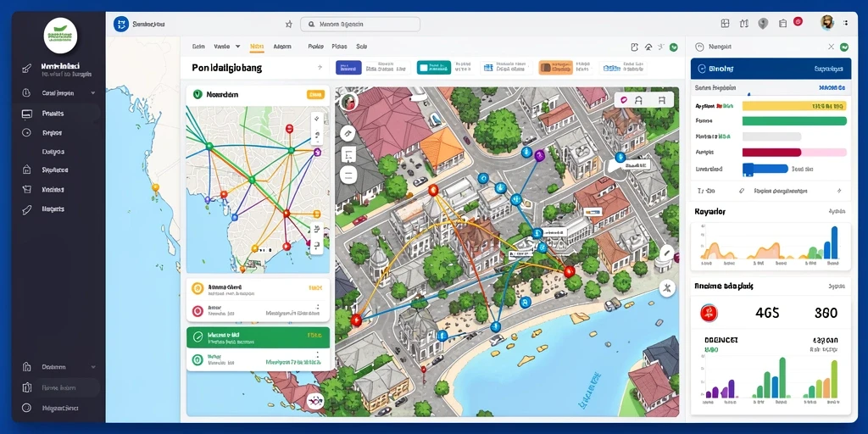The width and height of the screenshot is (868, 434).
Task: Click the yellow progress bar in right panel
Action: click(794, 105)
